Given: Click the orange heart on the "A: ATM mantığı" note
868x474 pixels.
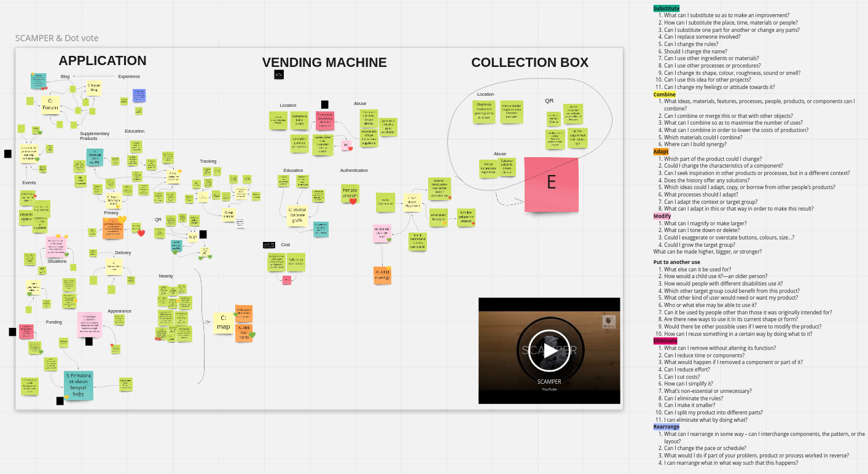Looking at the screenshot, I should 389,268.
